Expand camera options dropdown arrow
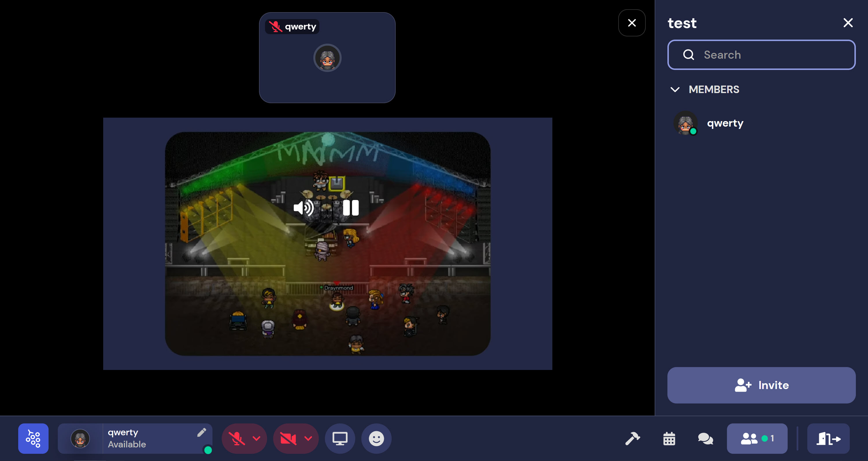This screenshot has width=868, height=461. click(308, 438)
